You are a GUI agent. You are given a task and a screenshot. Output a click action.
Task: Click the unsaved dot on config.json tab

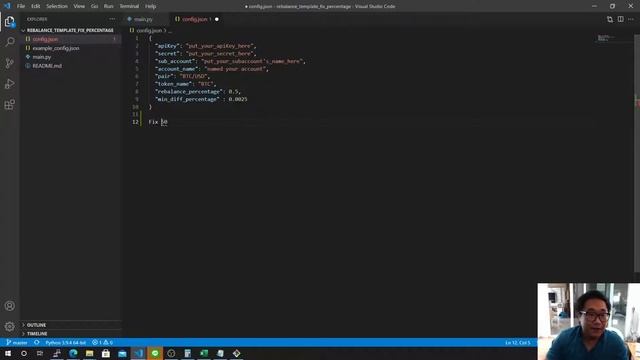pyautogui.click(x=217, y=19)
